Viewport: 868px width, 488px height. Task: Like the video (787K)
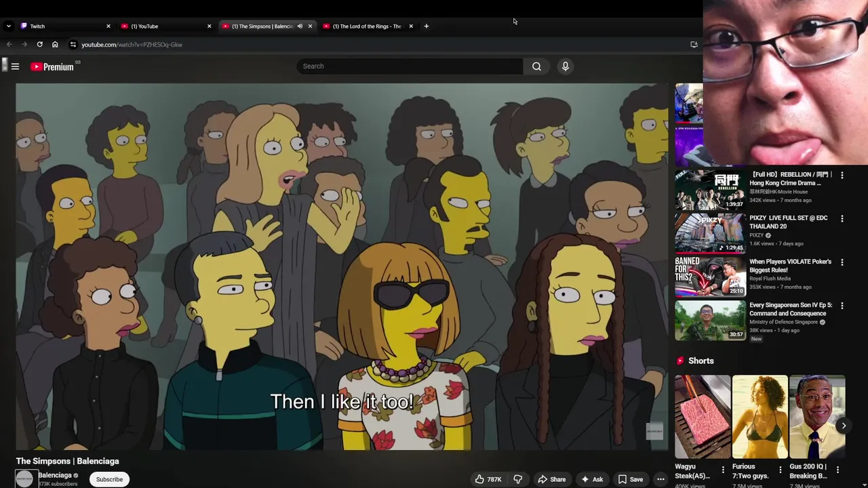tap(488, 479)
